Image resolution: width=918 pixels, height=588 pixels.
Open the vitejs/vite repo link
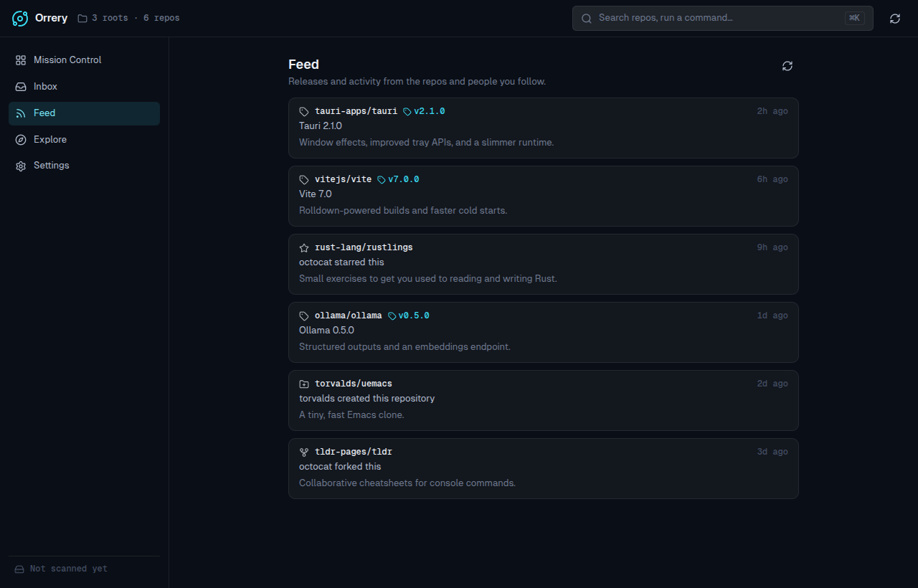pyautogui.click(x=343, y=179)
